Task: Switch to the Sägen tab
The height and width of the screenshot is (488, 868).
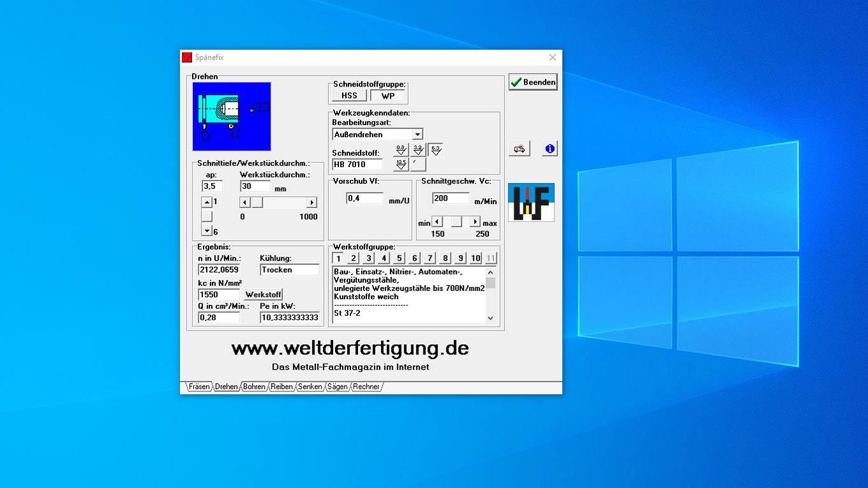Action: click(x=338, y=386)
